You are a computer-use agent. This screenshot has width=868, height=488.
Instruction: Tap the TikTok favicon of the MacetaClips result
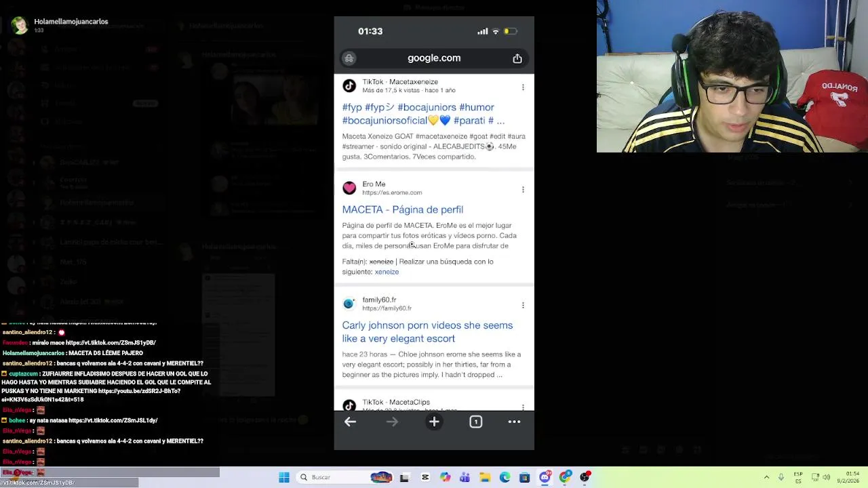tap(349, 405)
